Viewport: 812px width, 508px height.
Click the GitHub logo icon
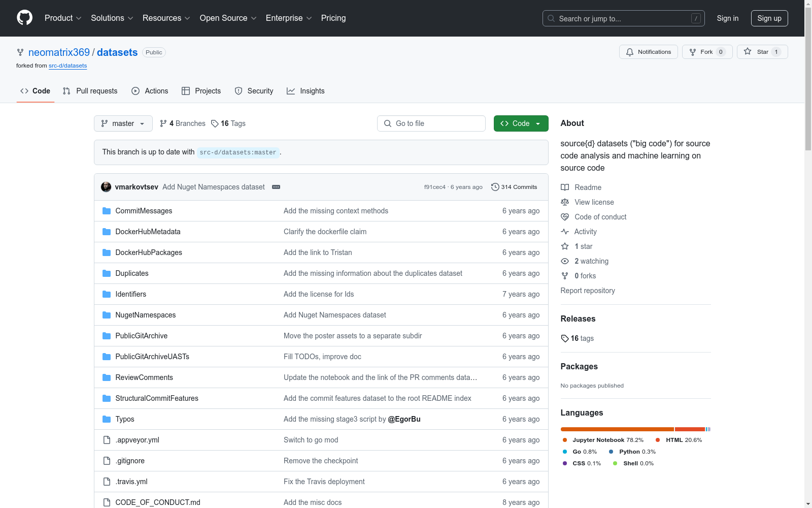click(24, 18)
